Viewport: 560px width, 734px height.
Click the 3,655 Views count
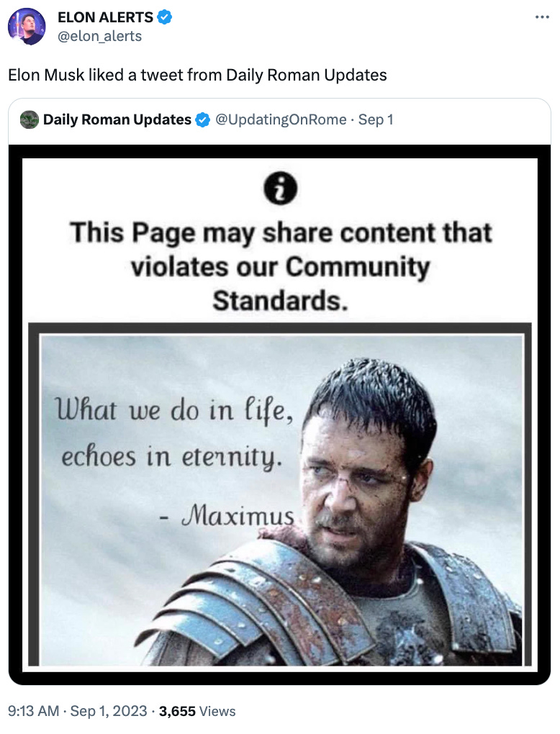pyautogui.click(x=197, y=711)
